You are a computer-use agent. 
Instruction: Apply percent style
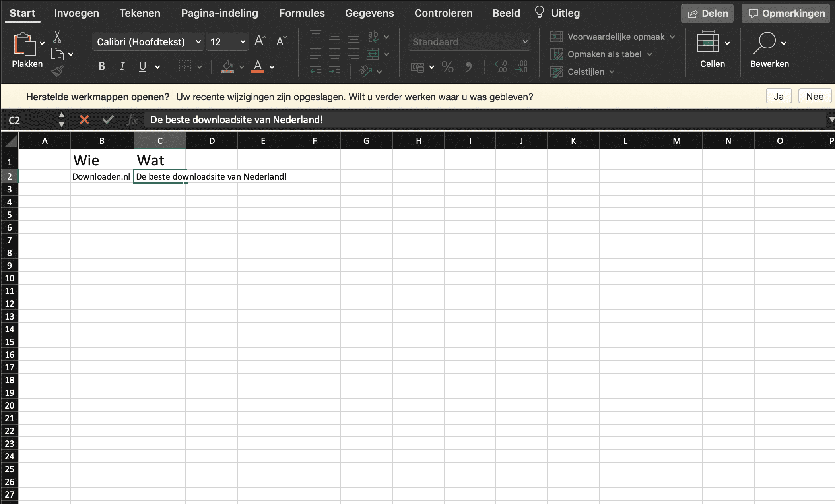(x=448, y=67)
